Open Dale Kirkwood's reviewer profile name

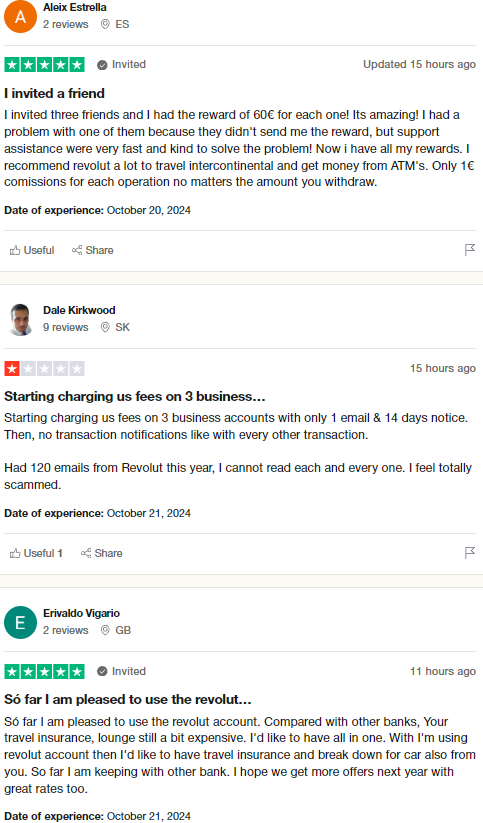79,310
